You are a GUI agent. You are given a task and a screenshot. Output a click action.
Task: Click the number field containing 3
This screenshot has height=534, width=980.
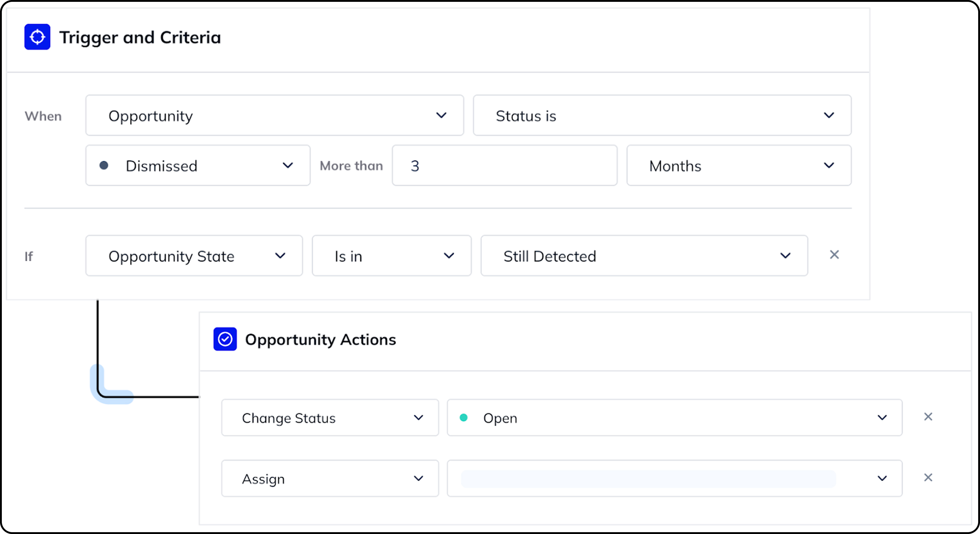pyautogui.click(x=504, y=165)
